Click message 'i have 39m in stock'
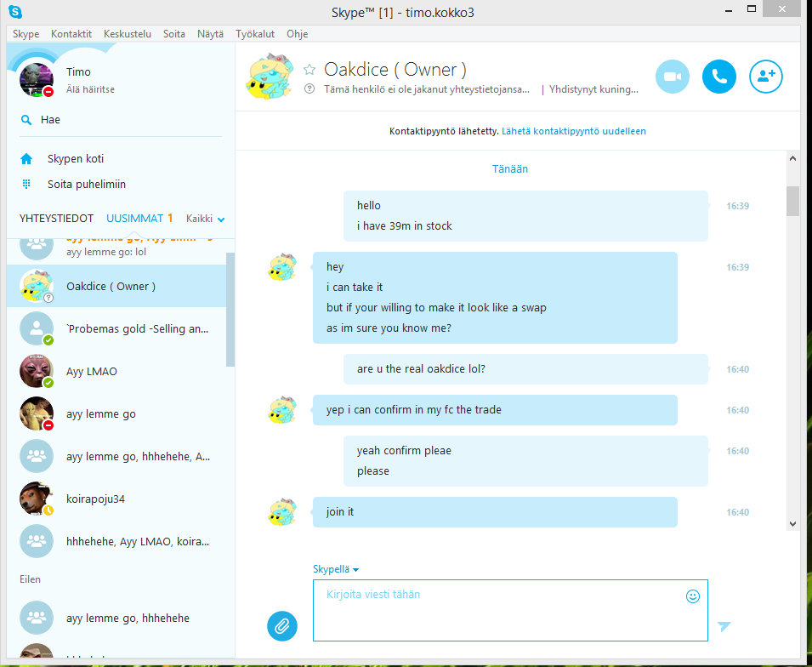 coord(405,226)
